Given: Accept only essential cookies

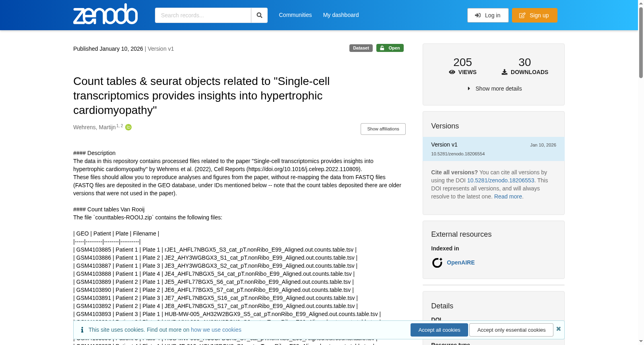Looking at the screenshot, I should coord(511,330).
